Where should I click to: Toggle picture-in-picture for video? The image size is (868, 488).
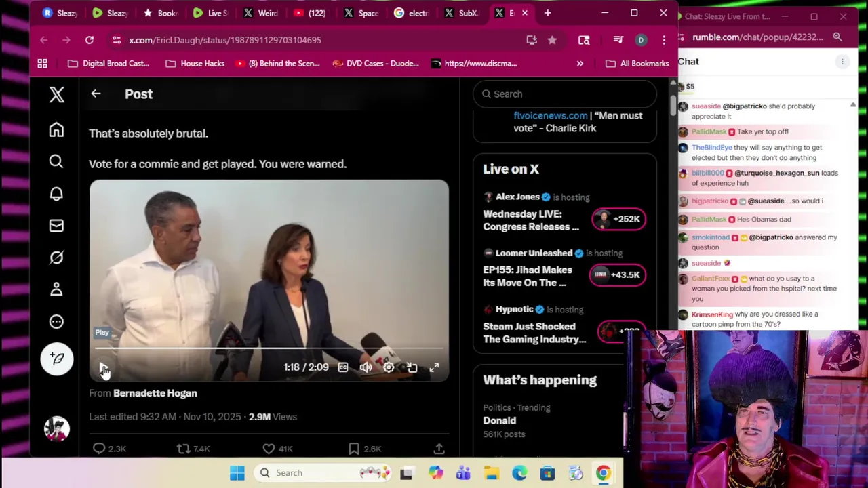pyautogui.click(x=412, y=367)
